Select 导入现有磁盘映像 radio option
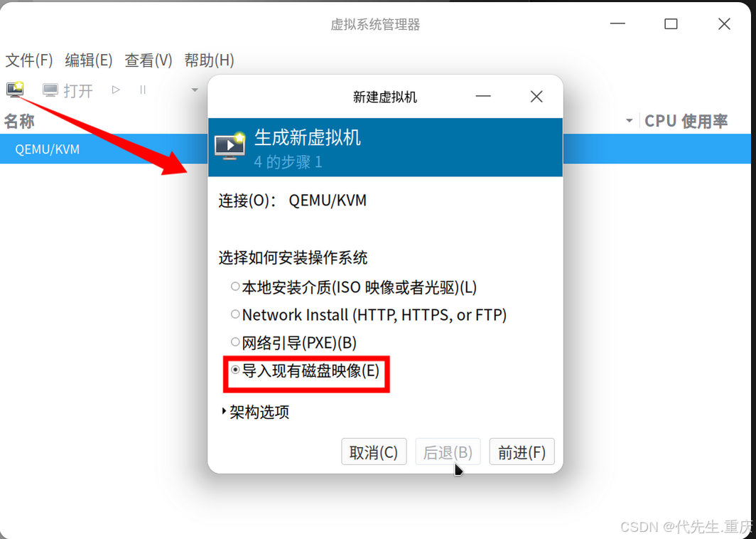Image resolution: width=756 pixels, height=539 pixels. [x=235, y=370]
